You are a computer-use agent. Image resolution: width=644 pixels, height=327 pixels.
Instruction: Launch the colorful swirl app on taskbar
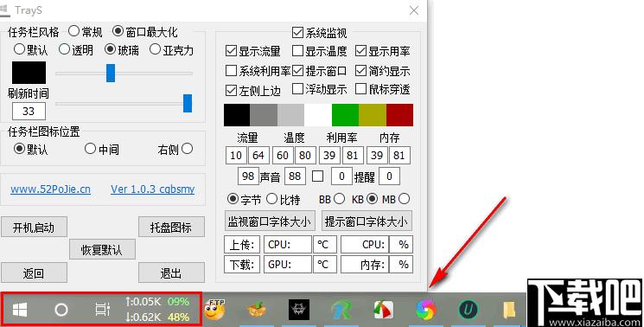coord(425,310)
